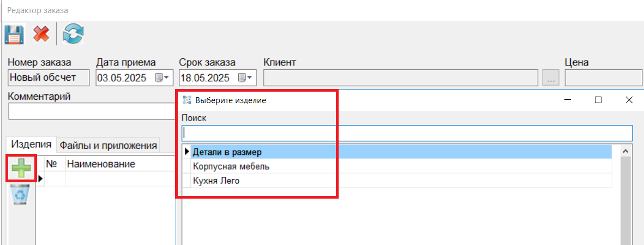Image resolution: width=644 pixels, height=245 pixels.
Task: Close the Выберите изделие dialog
Action: [629, 100]
